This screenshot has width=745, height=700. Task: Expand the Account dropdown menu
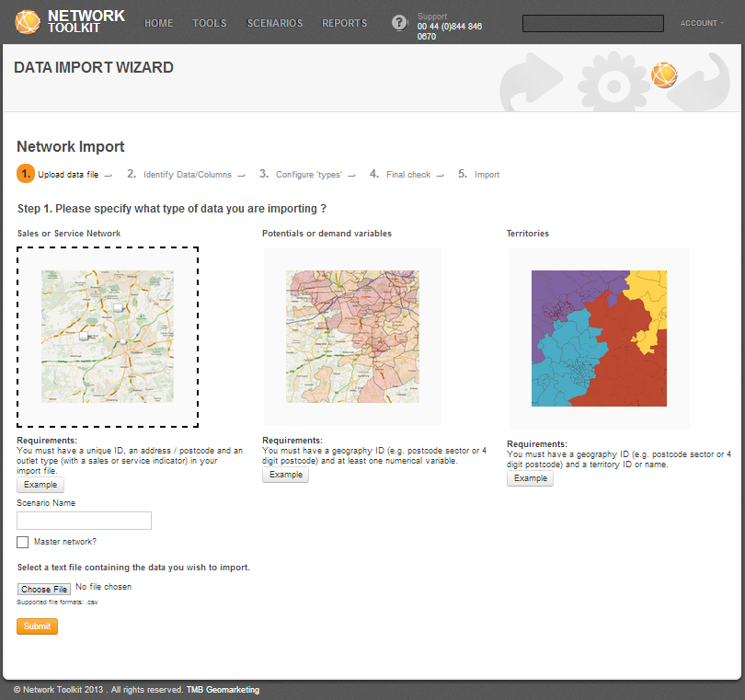(x=701, y=23)
